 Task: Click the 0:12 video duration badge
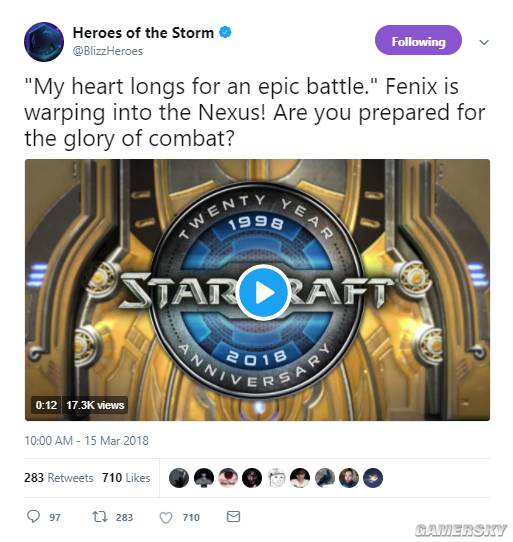point(46,405)
